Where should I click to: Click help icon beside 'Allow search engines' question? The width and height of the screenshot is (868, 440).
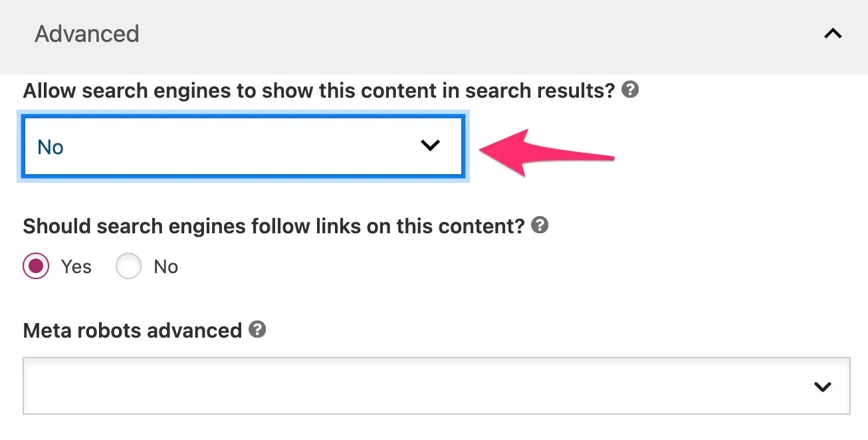point(630,90)
